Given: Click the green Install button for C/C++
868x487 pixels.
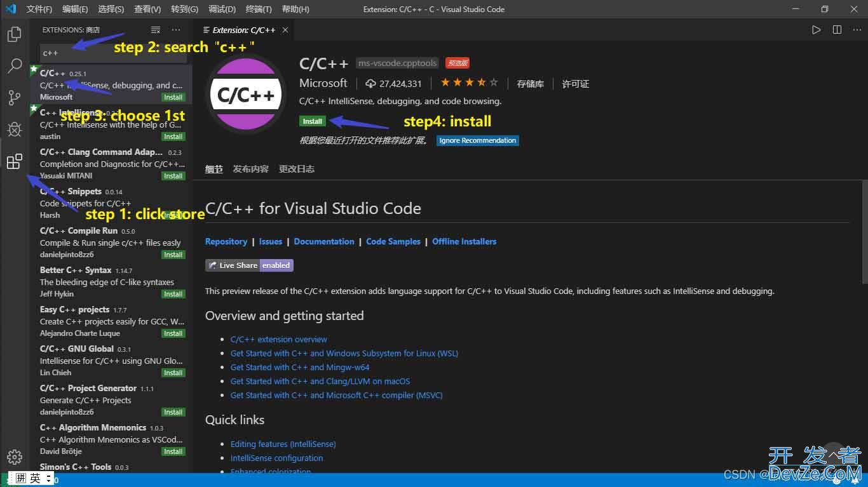Looking at the screenshot, I should point(312,121).
